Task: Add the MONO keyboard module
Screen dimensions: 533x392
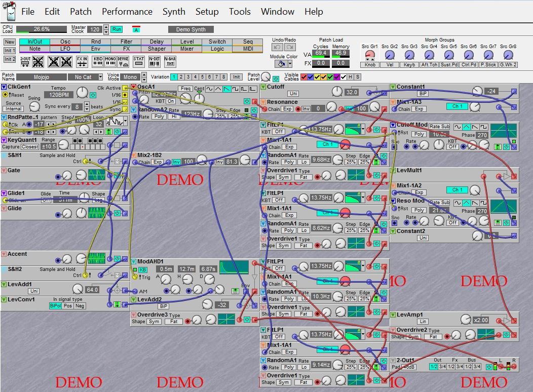Action: point(110,61)
